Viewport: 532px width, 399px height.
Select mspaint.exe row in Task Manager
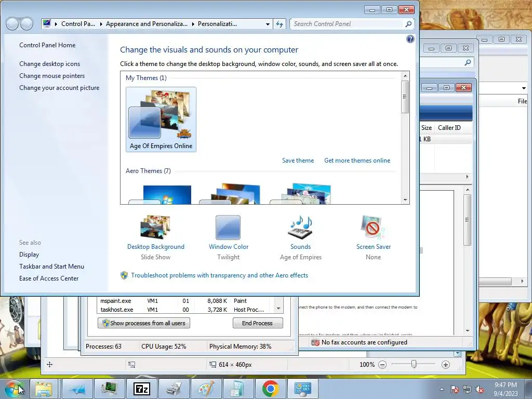(x=185, y=301)
